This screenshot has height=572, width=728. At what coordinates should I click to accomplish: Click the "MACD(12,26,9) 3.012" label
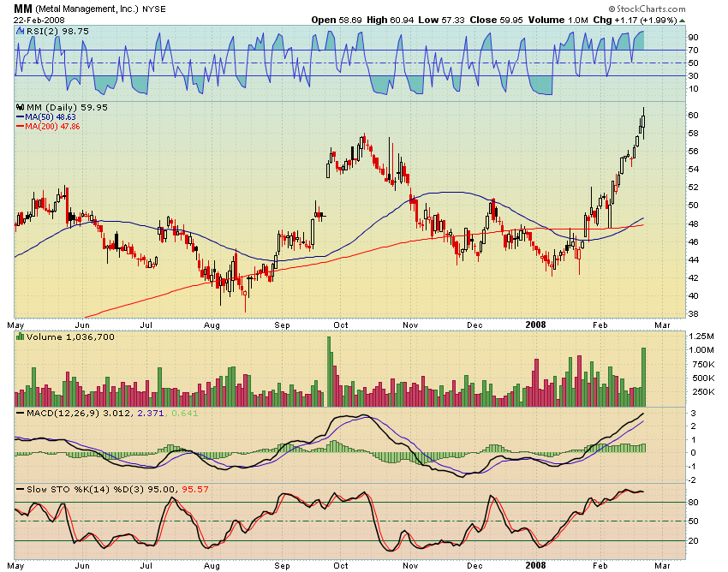point(79,414)
